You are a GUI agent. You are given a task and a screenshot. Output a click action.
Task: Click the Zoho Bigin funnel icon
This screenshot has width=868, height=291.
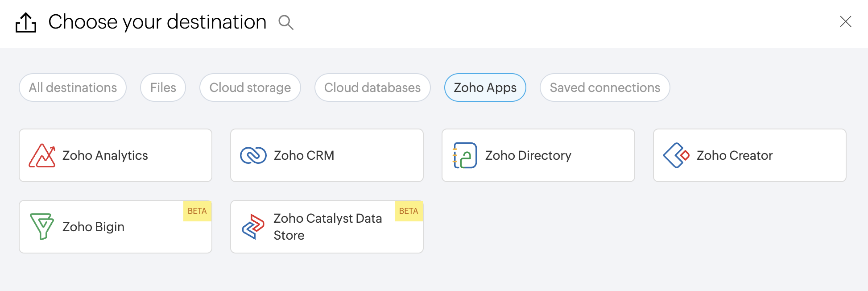[42, 226]
